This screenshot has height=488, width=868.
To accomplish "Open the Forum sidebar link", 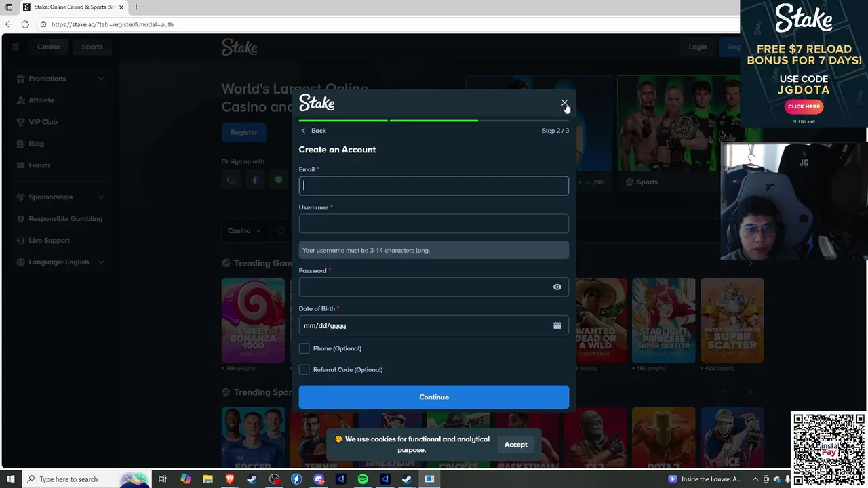I will pos(39,165).
